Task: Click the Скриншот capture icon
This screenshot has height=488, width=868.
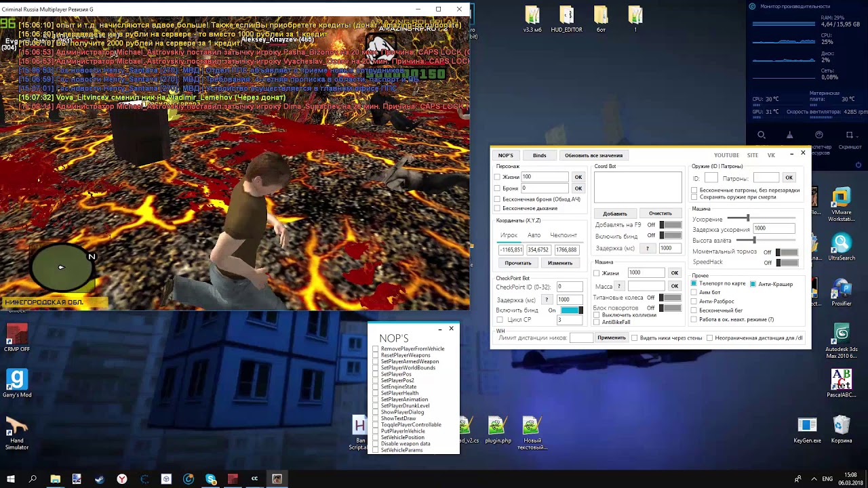Action: click(x=848, y=136)
